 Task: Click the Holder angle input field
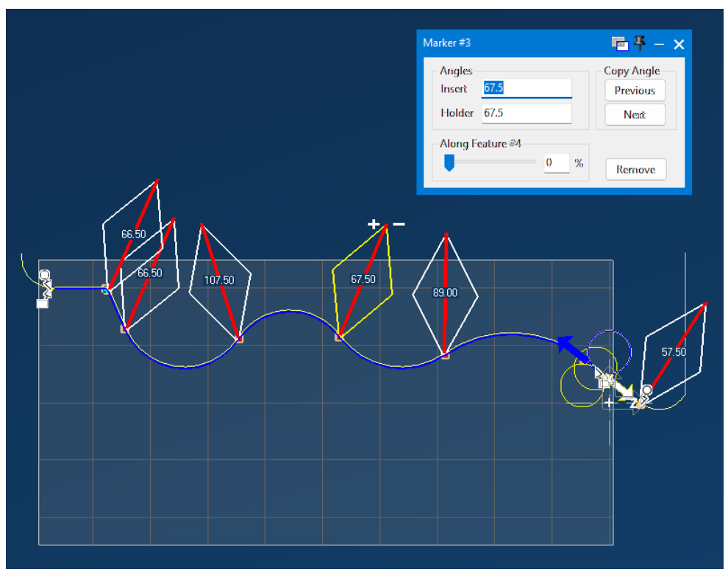(x=526, y=112)
